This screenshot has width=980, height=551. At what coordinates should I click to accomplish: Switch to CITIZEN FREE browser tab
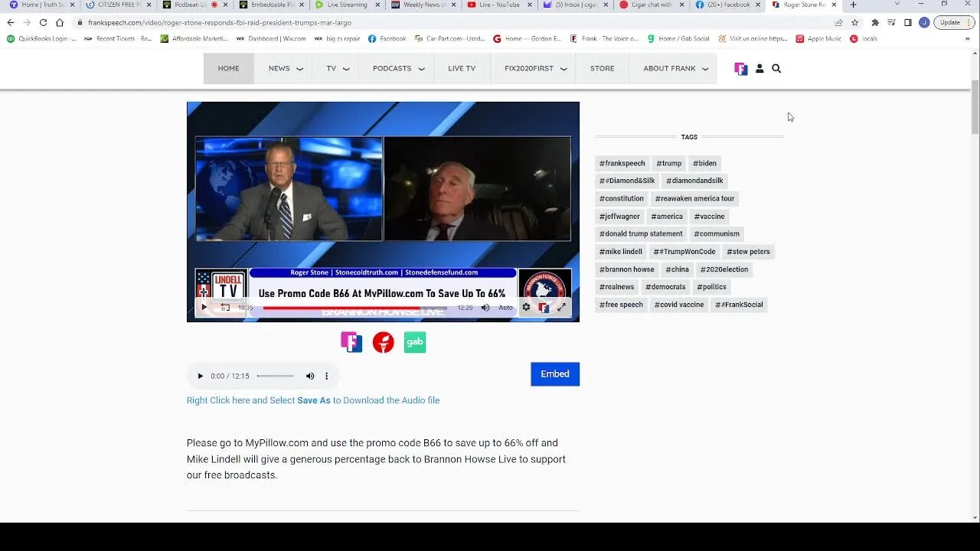[117, 5]
